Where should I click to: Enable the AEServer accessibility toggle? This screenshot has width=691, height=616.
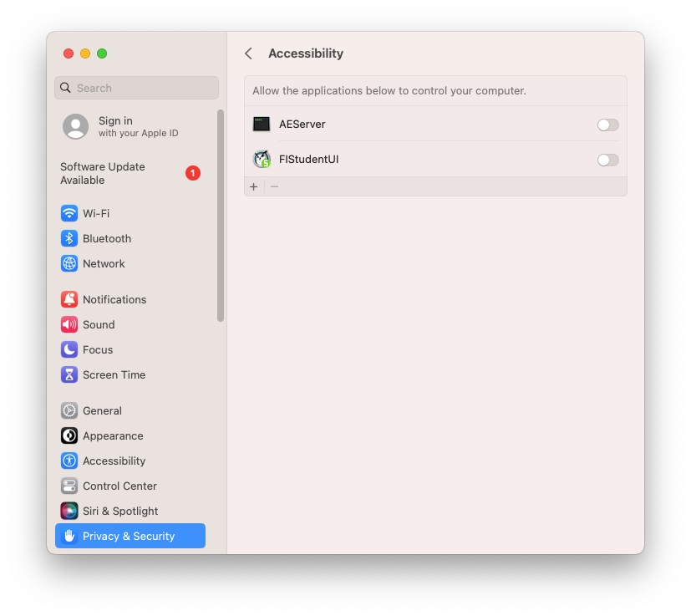click(607, 125)
